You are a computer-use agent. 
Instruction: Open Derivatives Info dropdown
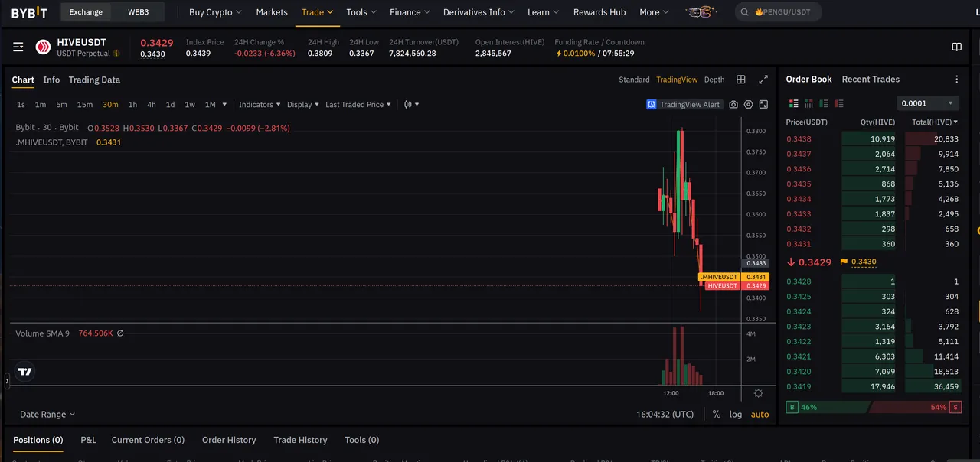point(479,12)
